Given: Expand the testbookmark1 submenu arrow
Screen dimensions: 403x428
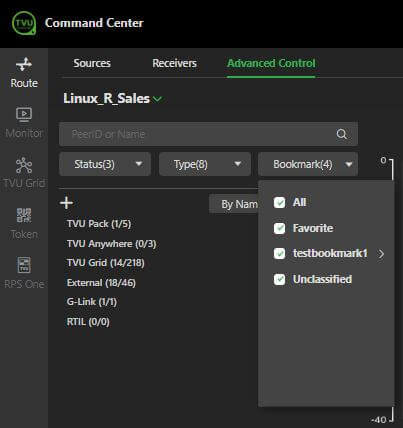Looking at the screenshot, I should click(381, 254).
